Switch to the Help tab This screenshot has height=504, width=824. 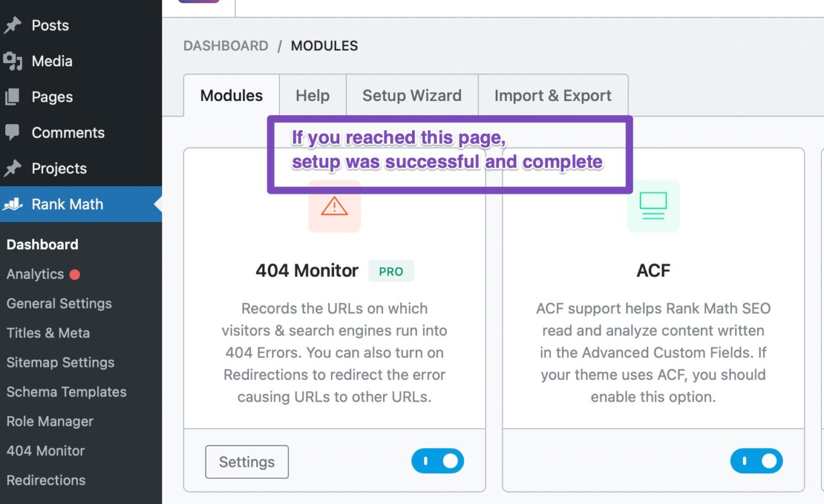tap(313, 96)
